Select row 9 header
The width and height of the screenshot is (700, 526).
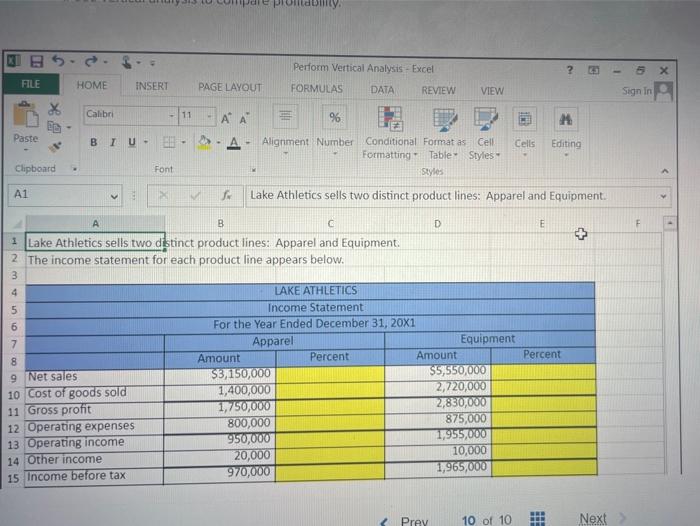[x=13, y=378]
